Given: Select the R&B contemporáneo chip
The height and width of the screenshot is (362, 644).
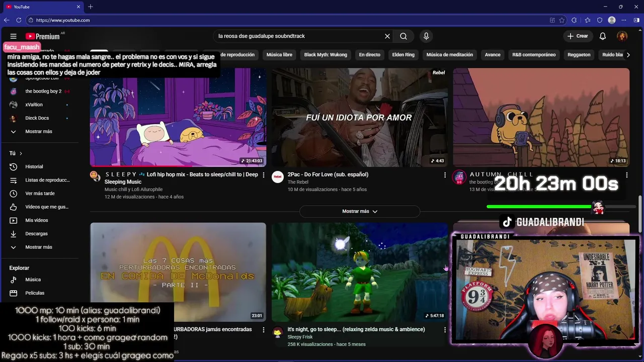Looking at the screenshot, I should (534, 55).
